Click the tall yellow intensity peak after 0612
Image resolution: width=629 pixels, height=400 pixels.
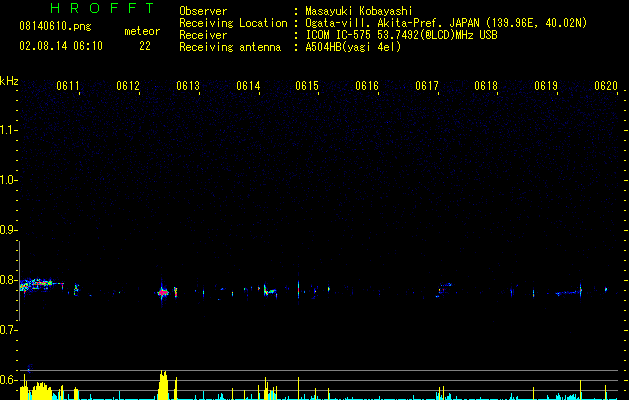163,385
